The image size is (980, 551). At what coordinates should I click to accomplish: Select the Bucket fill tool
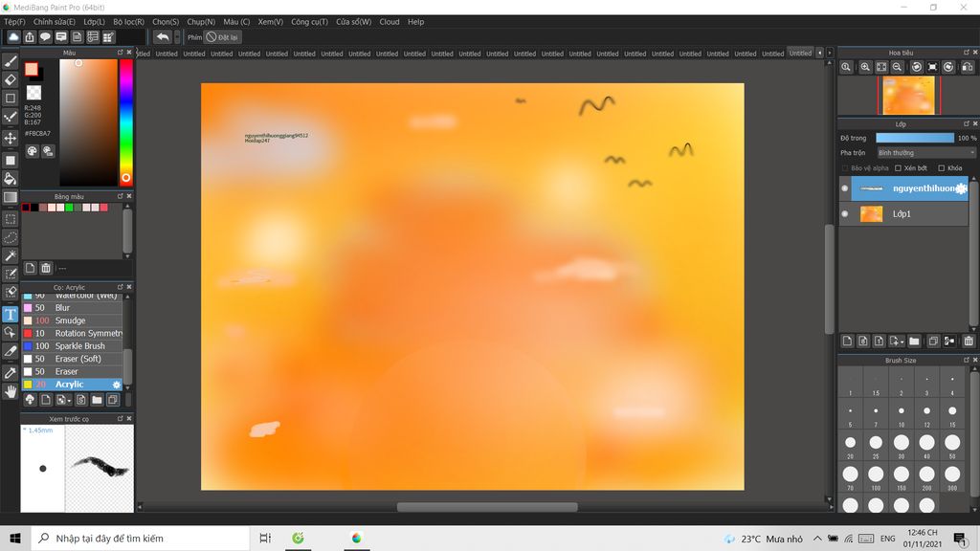coord(10,179)
